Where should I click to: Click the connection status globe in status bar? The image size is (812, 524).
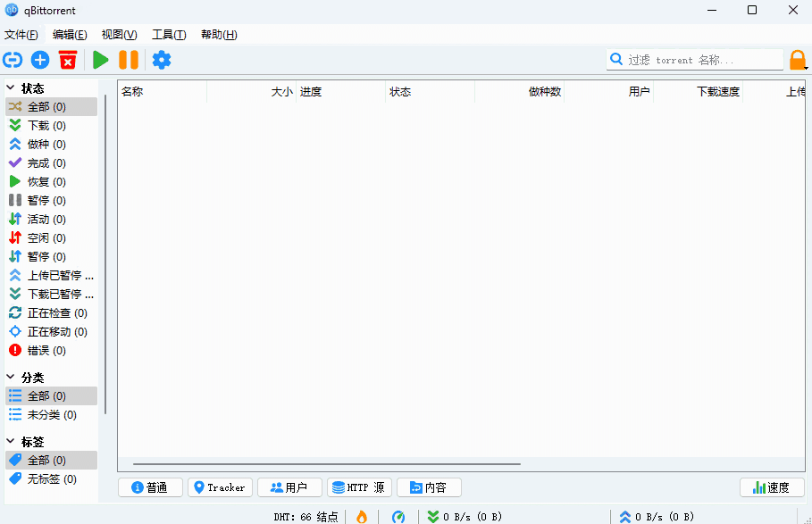pyautogui.click(x=398, y=516)
